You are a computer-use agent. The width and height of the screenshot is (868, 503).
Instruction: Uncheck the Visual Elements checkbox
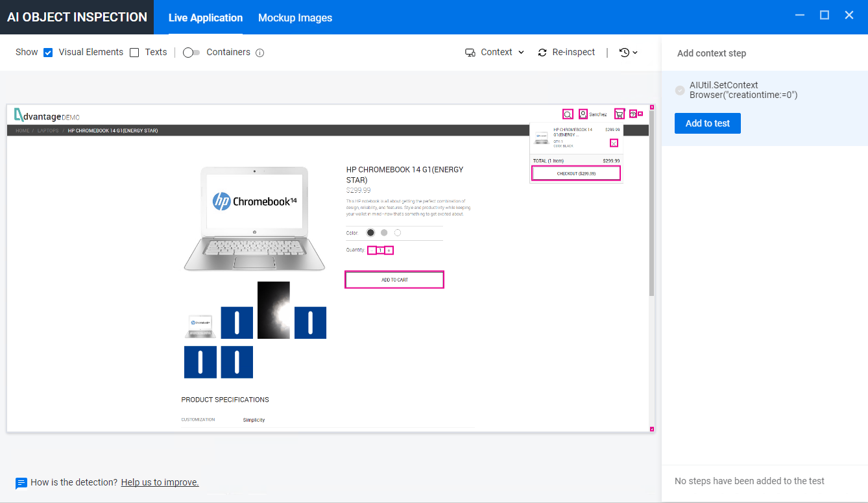pyautogui.click(x=48, y=52)
